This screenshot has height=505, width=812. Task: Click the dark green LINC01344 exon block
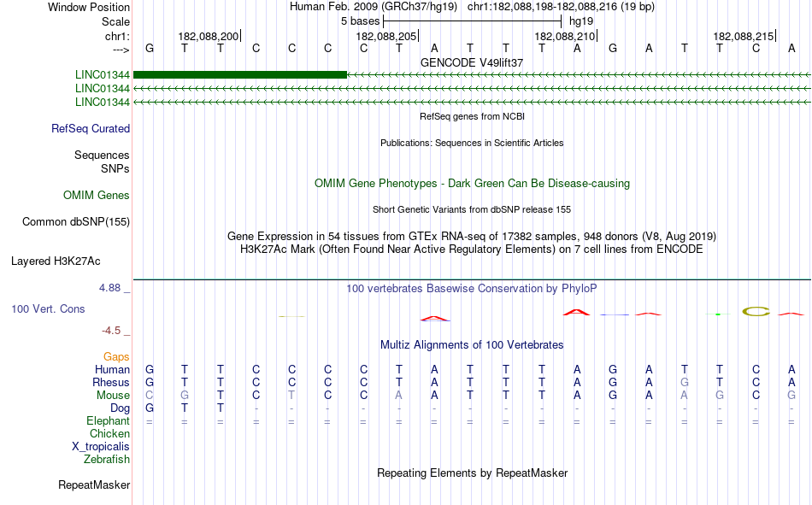coord(240,74)
